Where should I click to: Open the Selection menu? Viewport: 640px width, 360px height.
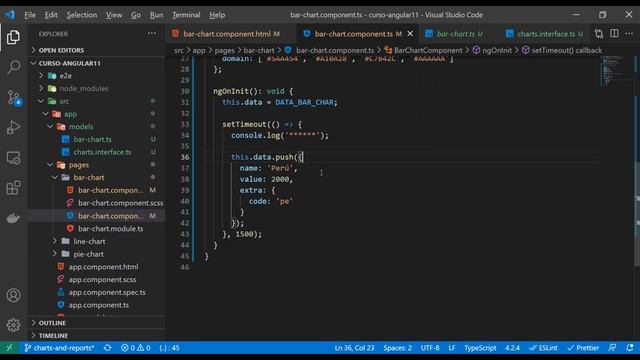click(x=82, y=15)
